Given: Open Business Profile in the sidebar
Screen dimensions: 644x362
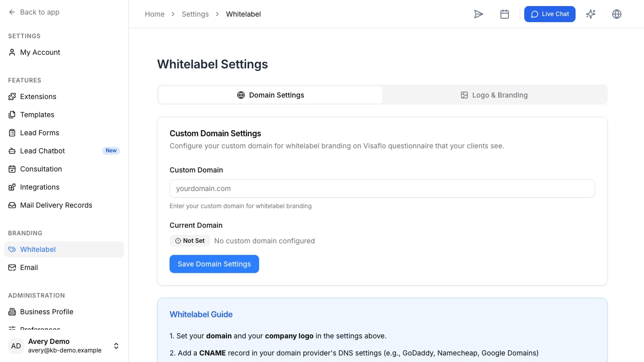Looking at the screenshot, I should click(64, 312).
